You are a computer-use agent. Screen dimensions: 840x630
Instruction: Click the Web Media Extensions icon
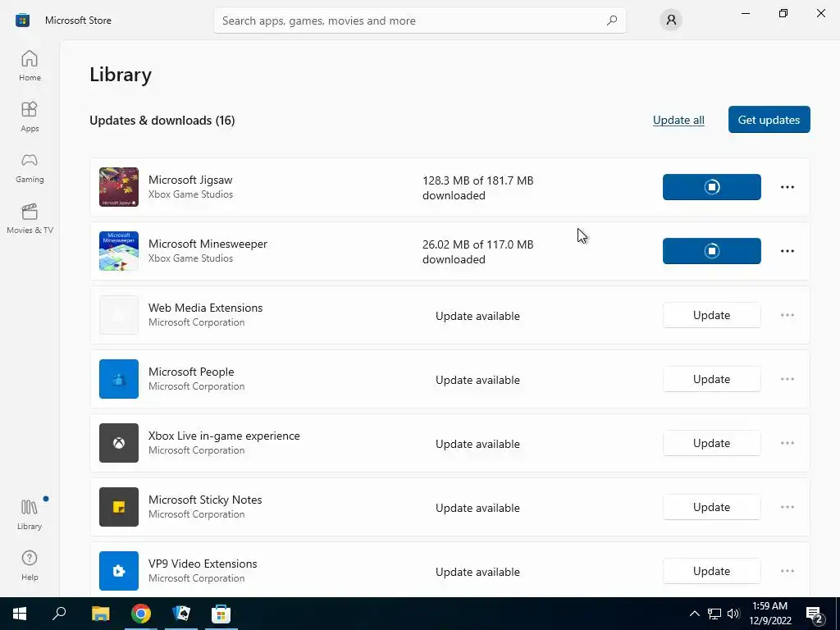[119, 315]
